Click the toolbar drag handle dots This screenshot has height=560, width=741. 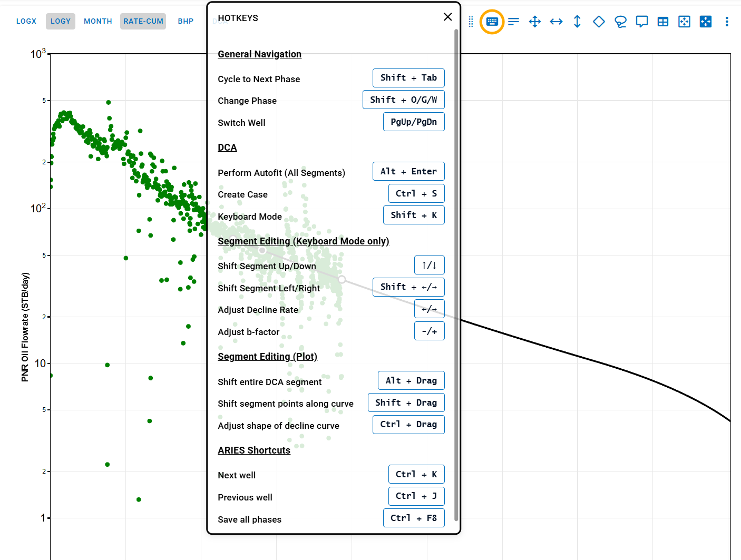pyautogui.click(x=471, y=22)
